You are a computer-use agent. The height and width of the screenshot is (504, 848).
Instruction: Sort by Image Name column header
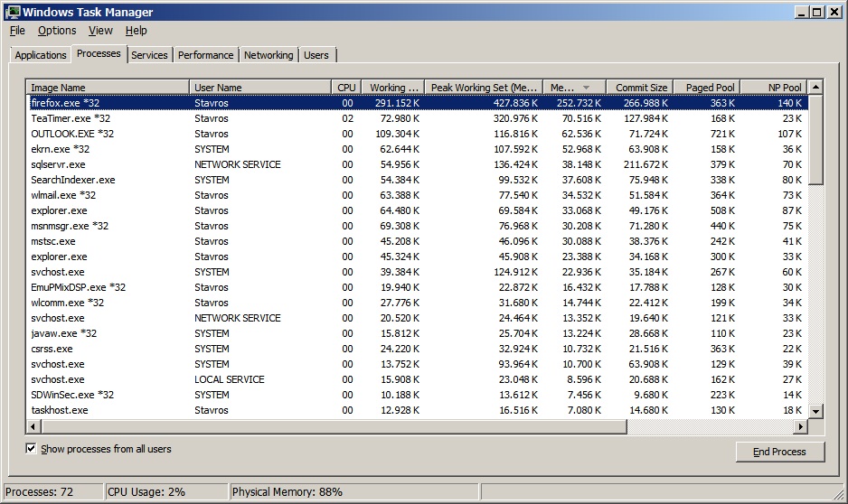coord(108,87)
